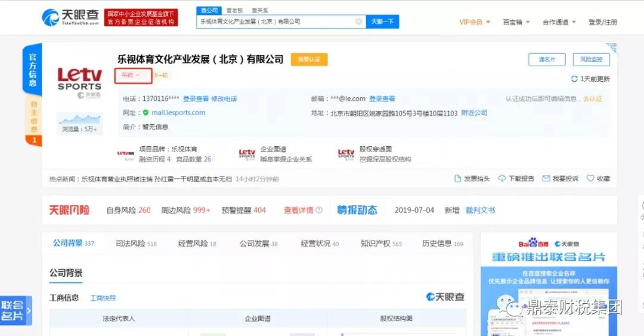Click the refresh icon beside 1天前更新
Viewport: 644px width, 336px height.
coord(574,79)
